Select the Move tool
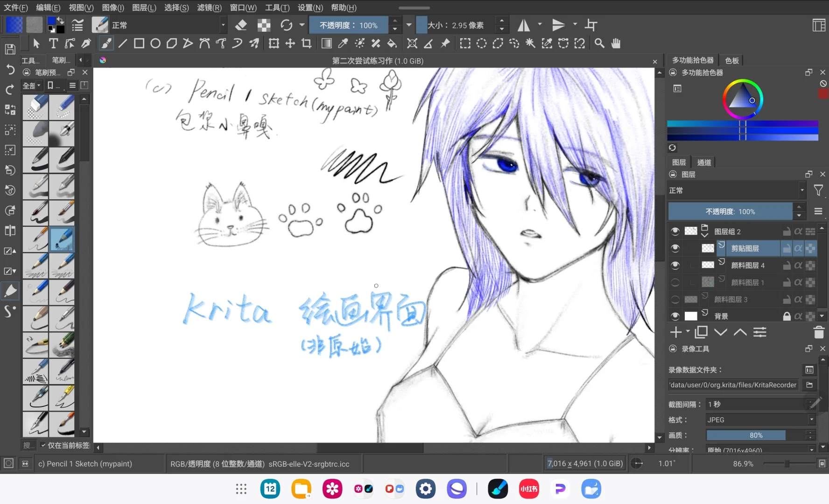 point(290,43)
